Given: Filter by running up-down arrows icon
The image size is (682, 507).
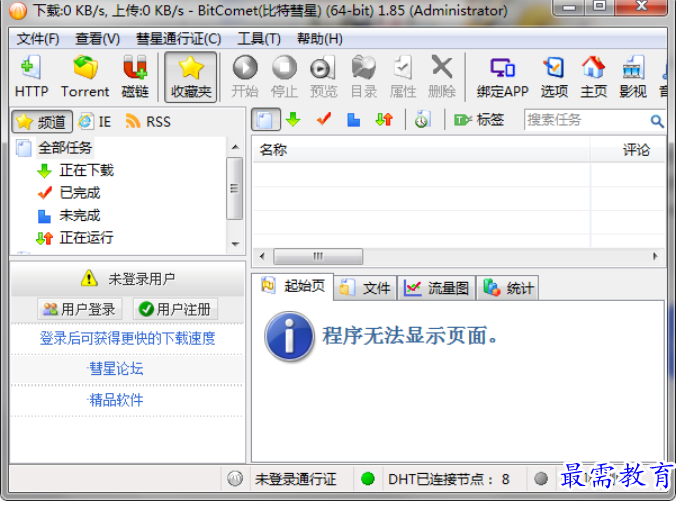Looking at the screenshot, I should point(384,120).
